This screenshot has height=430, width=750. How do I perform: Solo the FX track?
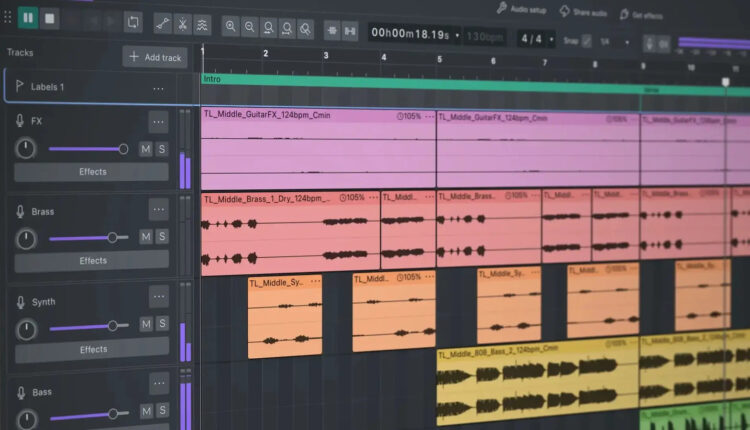[162, 149]
